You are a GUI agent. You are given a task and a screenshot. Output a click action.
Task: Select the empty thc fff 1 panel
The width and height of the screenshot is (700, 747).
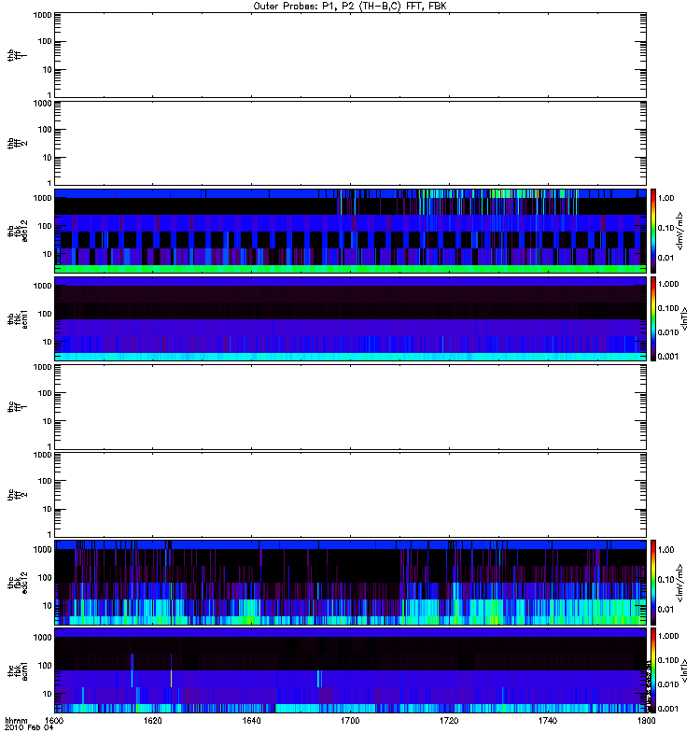point(351,407)
